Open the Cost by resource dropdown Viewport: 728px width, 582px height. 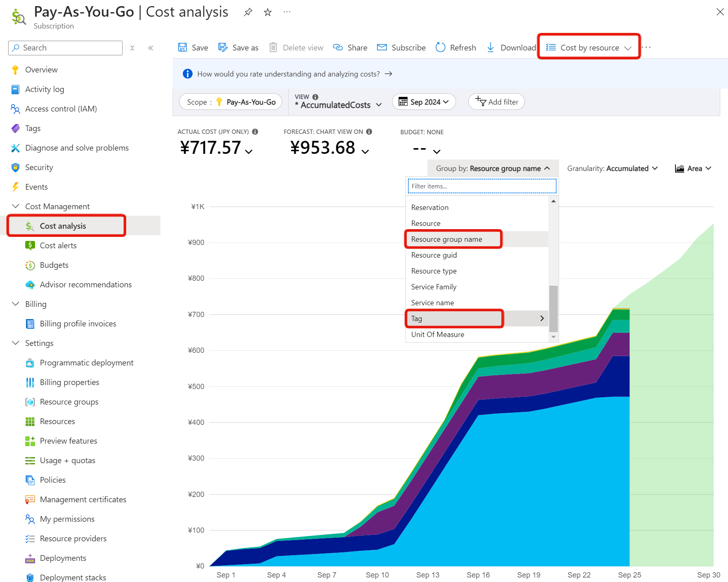(588, 48)
